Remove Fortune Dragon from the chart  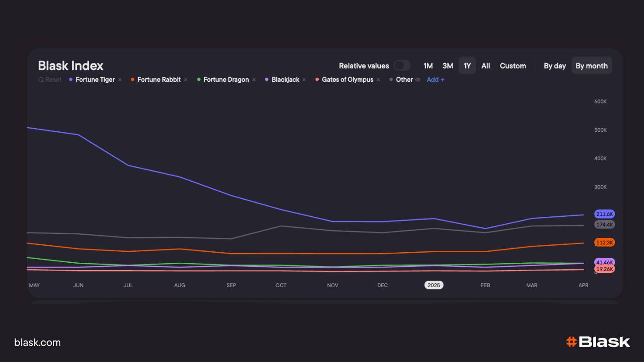coord(254,79)
